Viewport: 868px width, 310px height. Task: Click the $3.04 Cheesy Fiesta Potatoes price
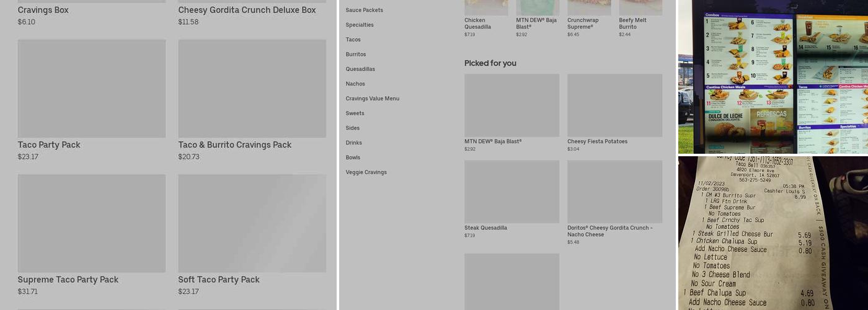tap(573, 149)
